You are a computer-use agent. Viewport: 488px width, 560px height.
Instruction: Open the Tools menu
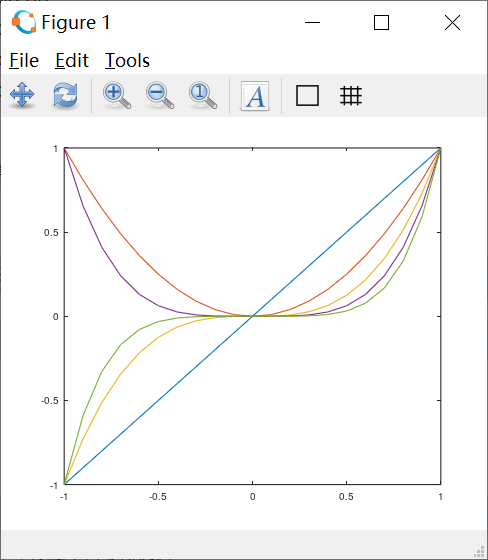coord(127,60)
